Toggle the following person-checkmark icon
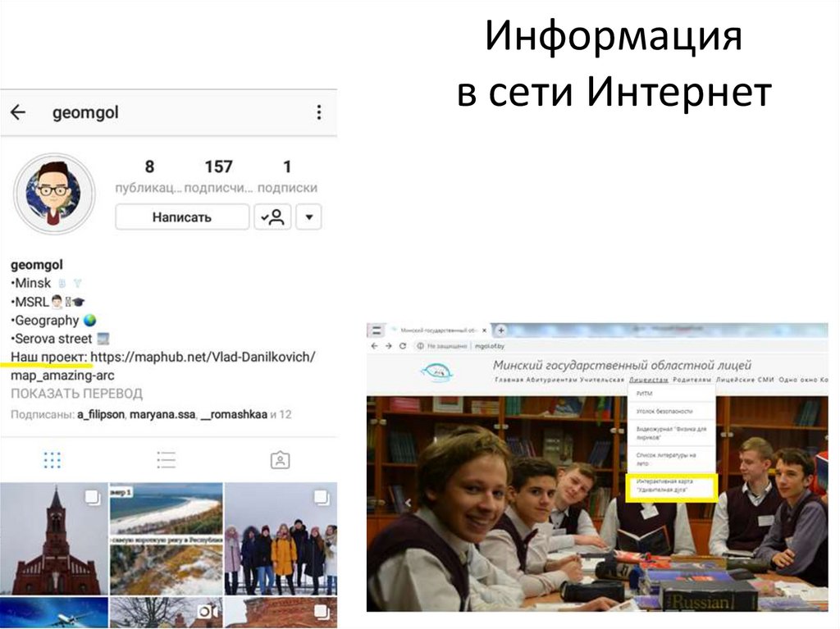 [x=272, y=217]
